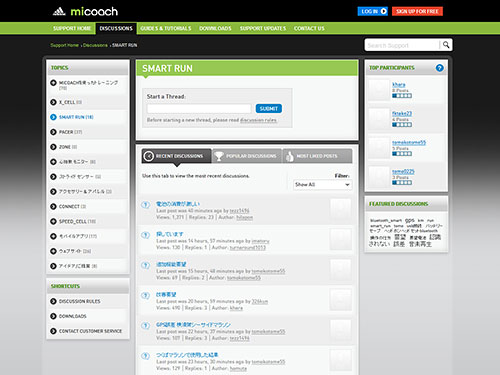Click the Search Support input field
This screenshot has width=500, height=375.
tap(402, 45)
